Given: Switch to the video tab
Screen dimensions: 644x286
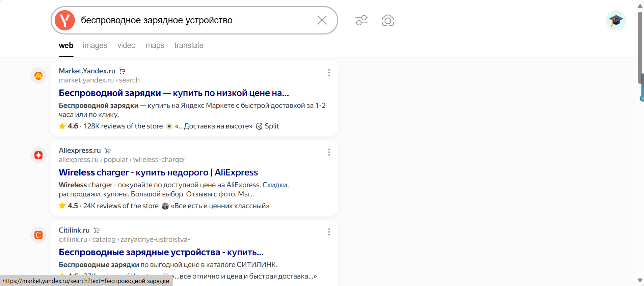Looking at the screenshot, I should click(x=127, y=45).
